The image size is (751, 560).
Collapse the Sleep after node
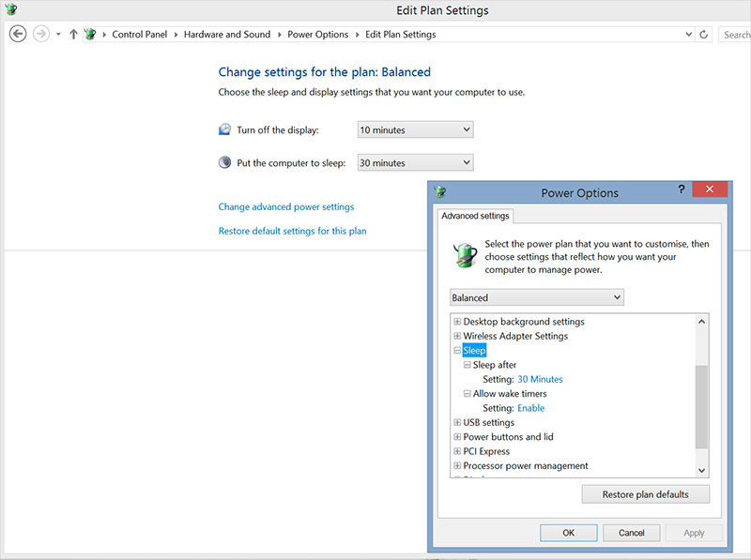point(467,365)
